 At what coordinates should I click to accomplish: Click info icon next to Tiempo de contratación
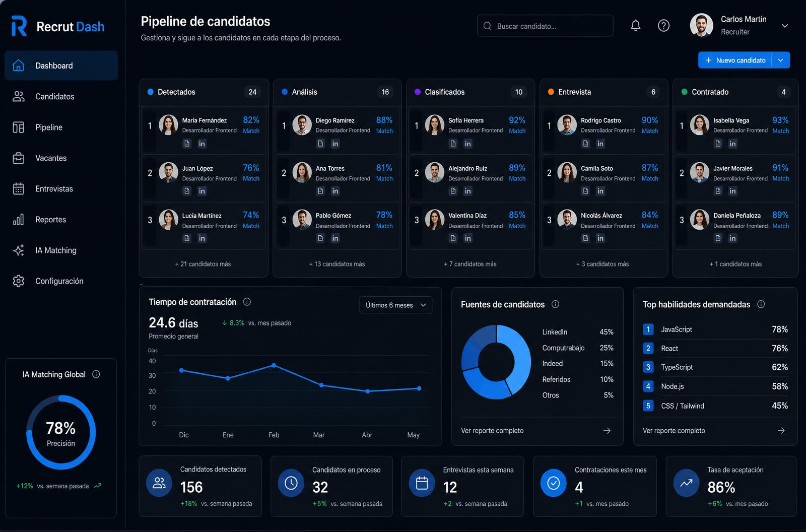[247, 302]
